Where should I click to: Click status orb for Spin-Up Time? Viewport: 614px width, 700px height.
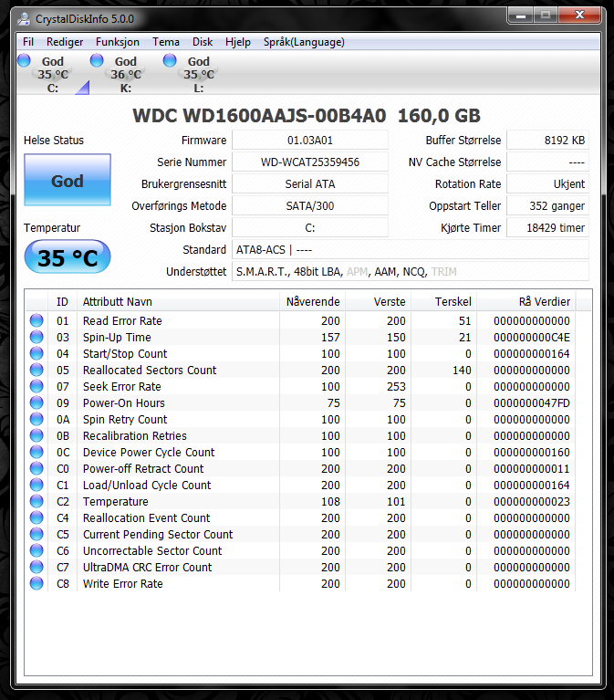click(36, 337)
